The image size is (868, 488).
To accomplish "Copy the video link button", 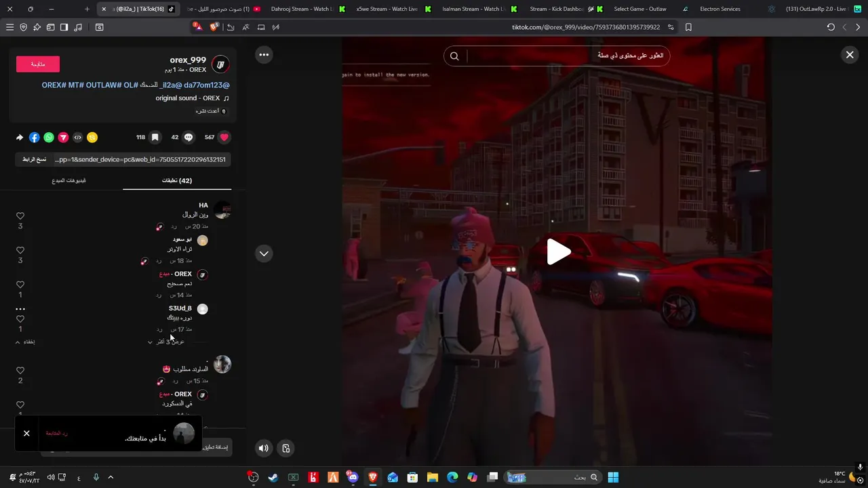I will (x=34, y=159).
